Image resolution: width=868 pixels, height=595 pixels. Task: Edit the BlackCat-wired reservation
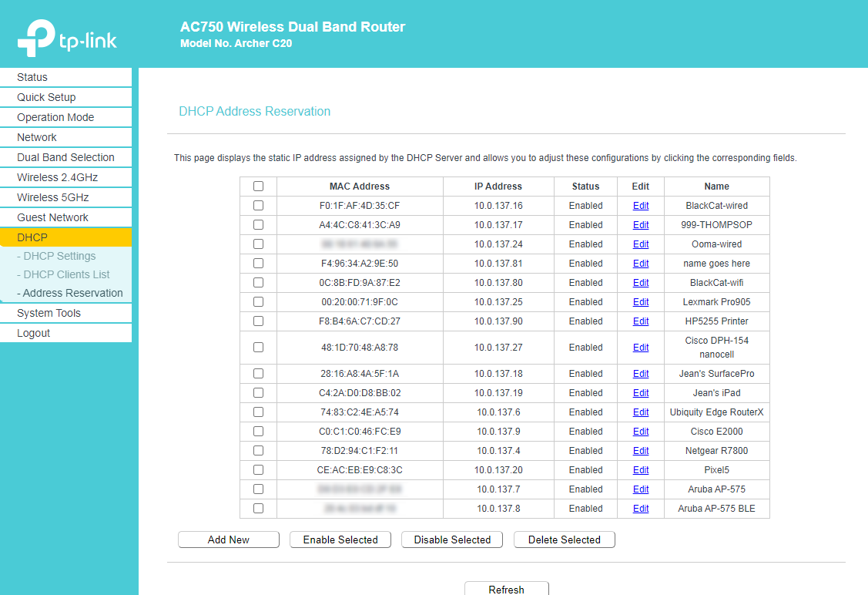click(x=641, y=206)
